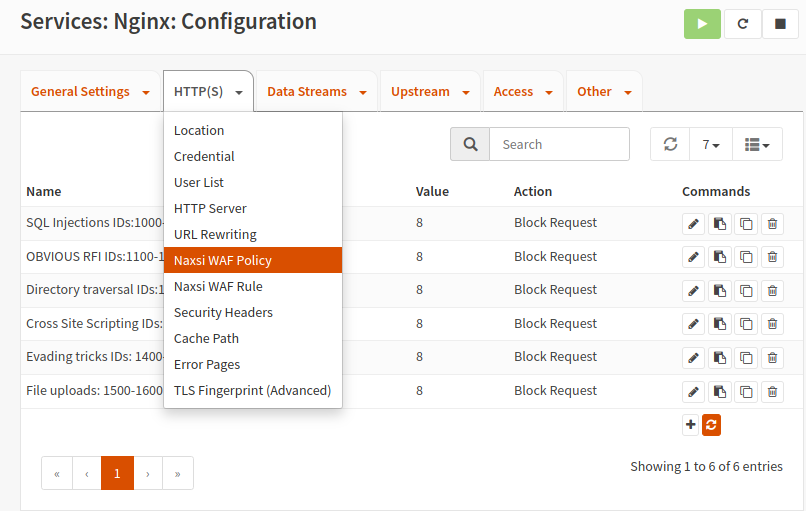Refresh the table using the grid refresh icon
This screenshot has width=806, height=511.
coord(670,144)
